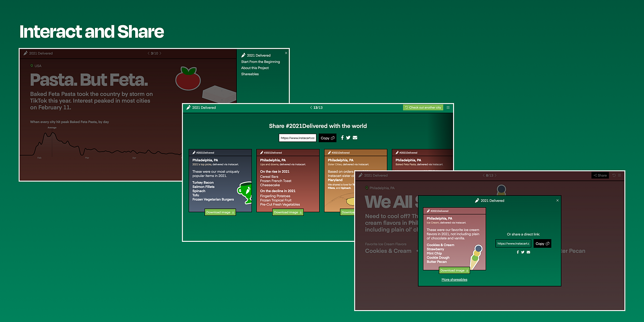Click the 'Pasta. But Feta.' headline
This screenshot has width=644, height=322.
pyautogui.click(x=89, y=80)
